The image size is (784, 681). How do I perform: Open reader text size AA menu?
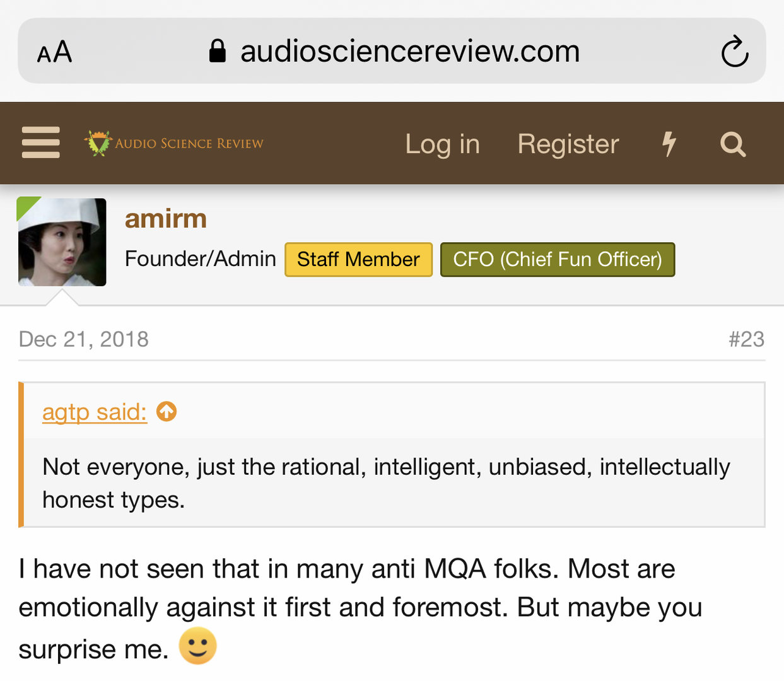point(54,52)
